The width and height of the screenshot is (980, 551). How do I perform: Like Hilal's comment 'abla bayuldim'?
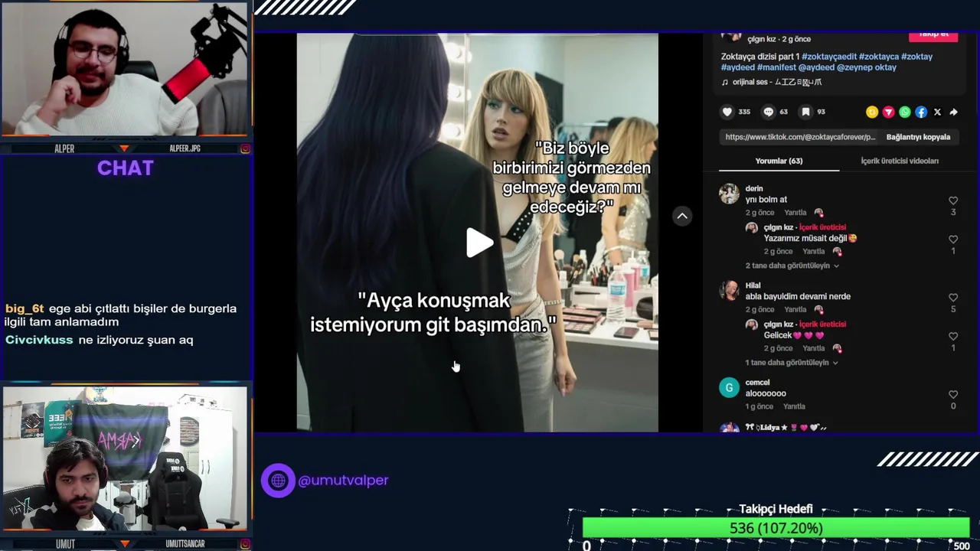pyautogui.click(x=953, y=298)
